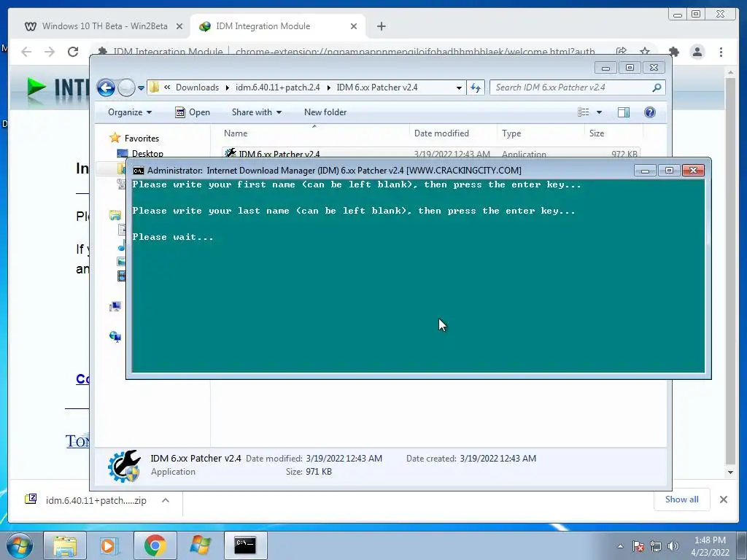Reload the Chrome page
Image resolution: width=747 pixels, height=560 pixels.
73,52
